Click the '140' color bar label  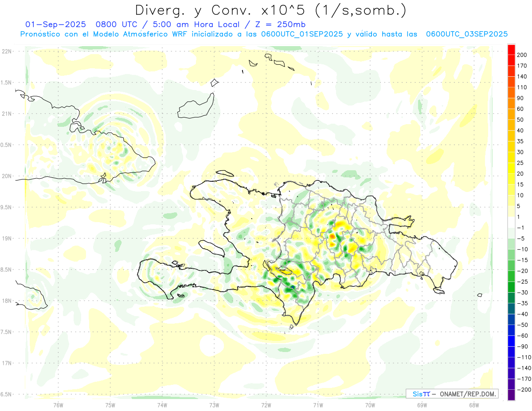tap(521, 76)
